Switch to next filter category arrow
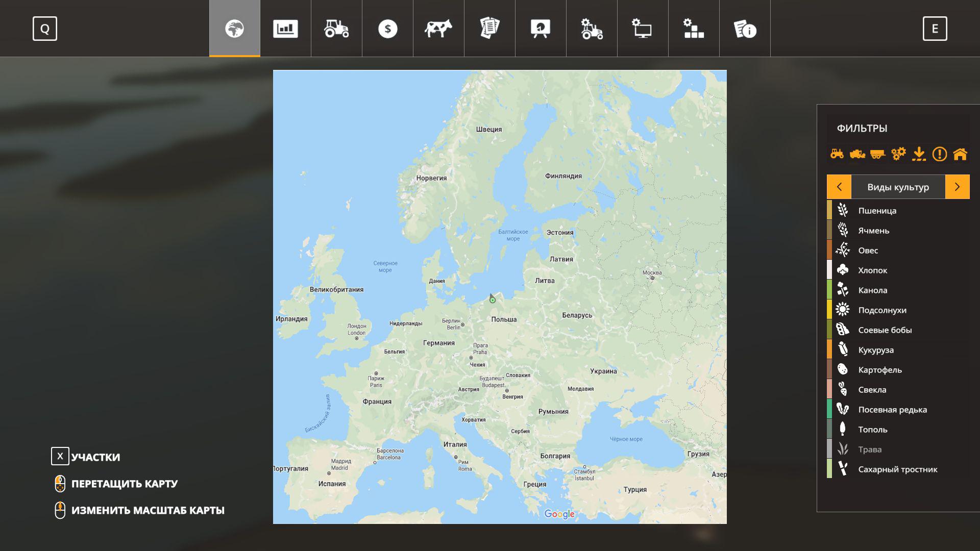The image size is (980, 551). (x=957, y=187)
